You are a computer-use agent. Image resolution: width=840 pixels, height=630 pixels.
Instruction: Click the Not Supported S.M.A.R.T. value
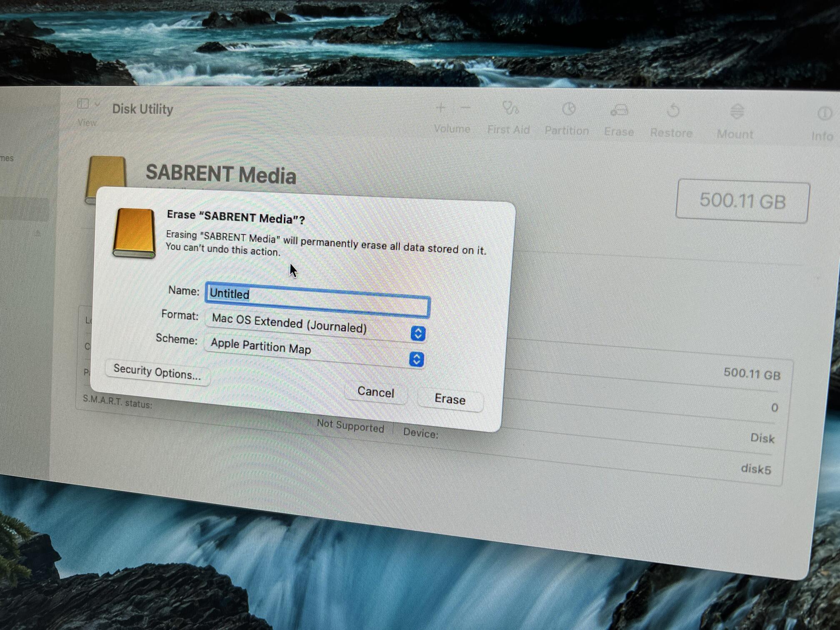(350, 426)
